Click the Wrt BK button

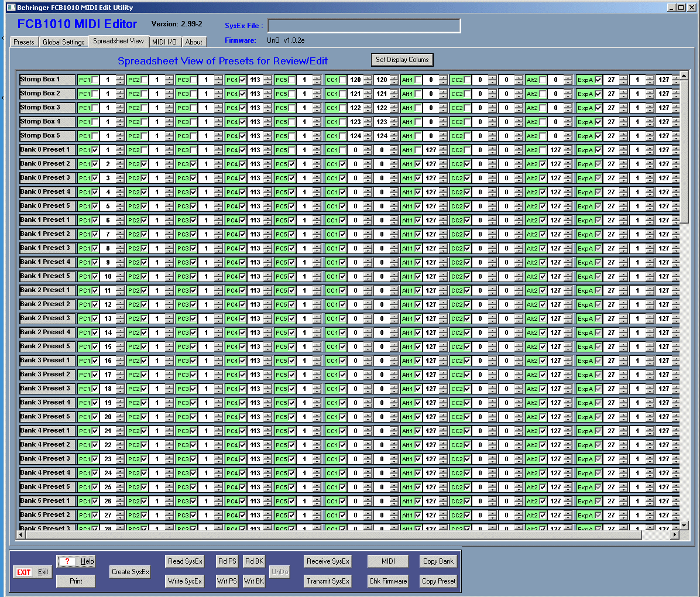point(254,581)
